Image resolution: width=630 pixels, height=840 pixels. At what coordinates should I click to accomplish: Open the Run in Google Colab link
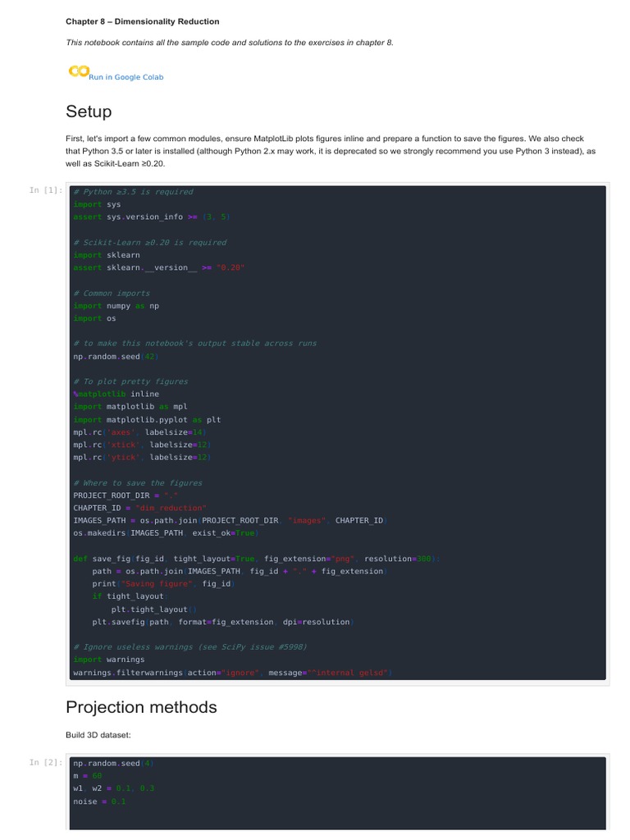click(x=126, y=77)
